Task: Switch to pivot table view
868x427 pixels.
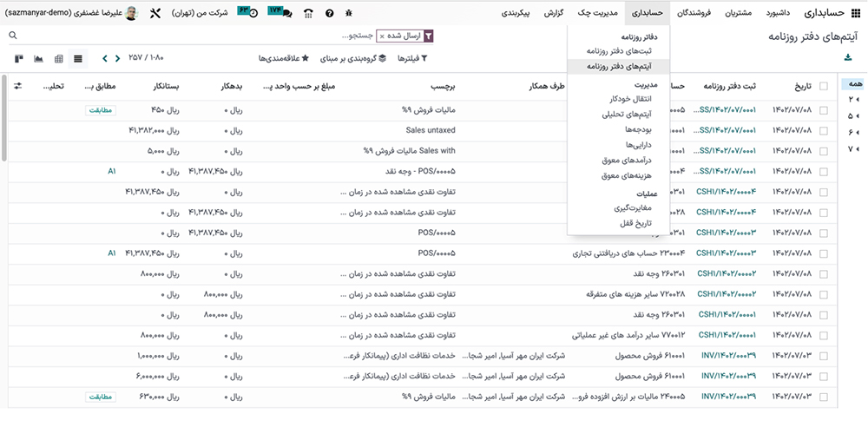Action: pyautogui.click(x=58, y=59)
